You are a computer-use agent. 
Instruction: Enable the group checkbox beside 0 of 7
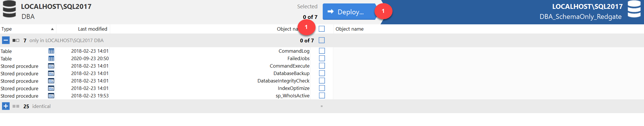(322, 40)
